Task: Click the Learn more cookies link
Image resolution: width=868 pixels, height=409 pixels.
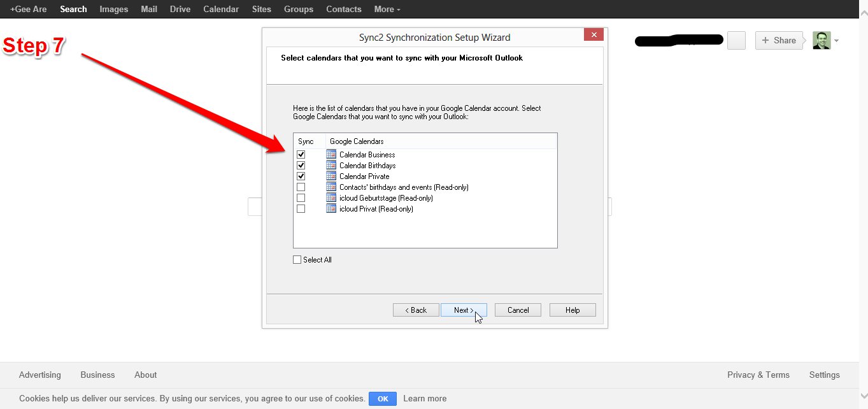Action: [x=425, y=399]
